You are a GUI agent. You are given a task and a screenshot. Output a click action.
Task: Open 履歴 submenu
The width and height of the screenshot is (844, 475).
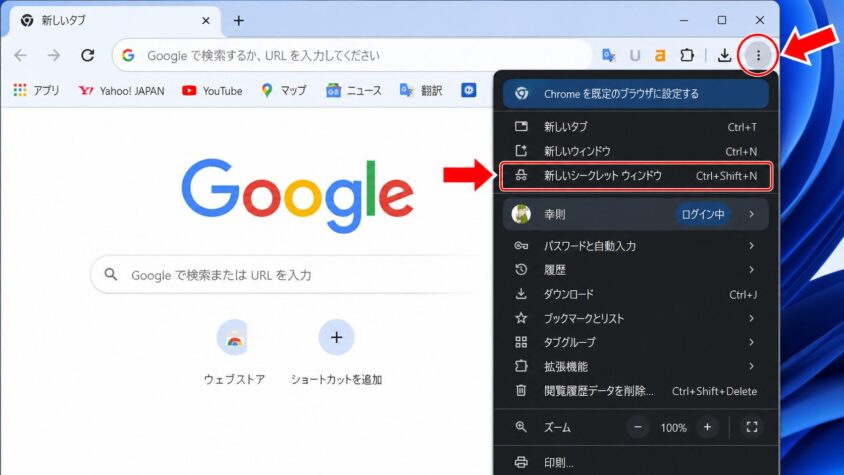(636, 270)
